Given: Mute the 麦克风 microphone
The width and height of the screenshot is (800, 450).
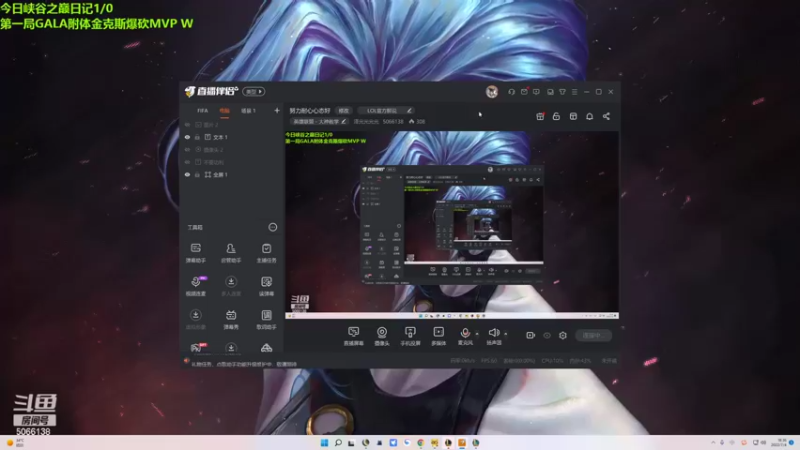Looking at the screenshot, I should (465, 336).
